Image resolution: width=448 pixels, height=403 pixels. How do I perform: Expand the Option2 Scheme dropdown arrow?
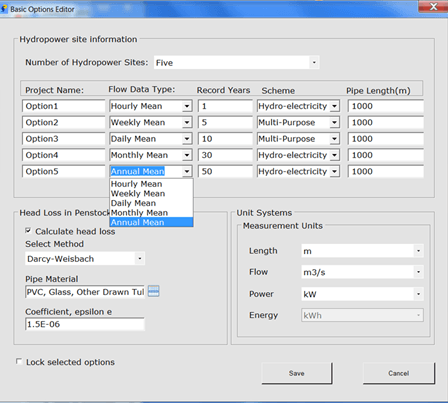coord(334,123)
